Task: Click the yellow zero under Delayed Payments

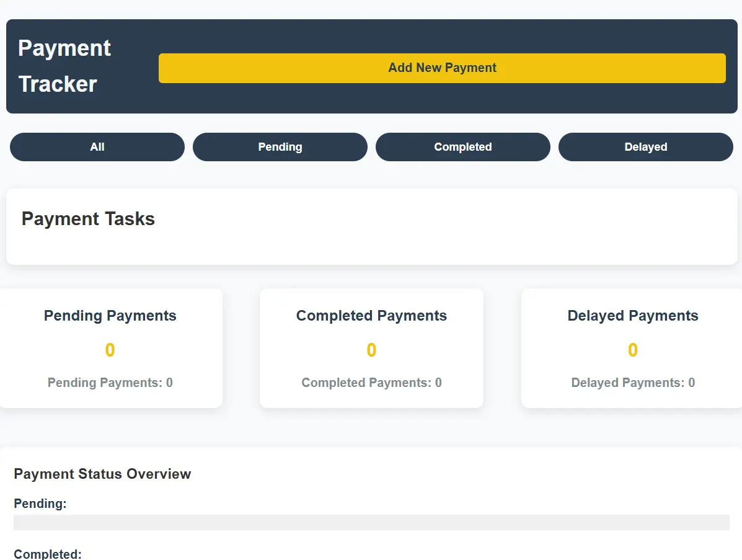Action: point(632,350)
